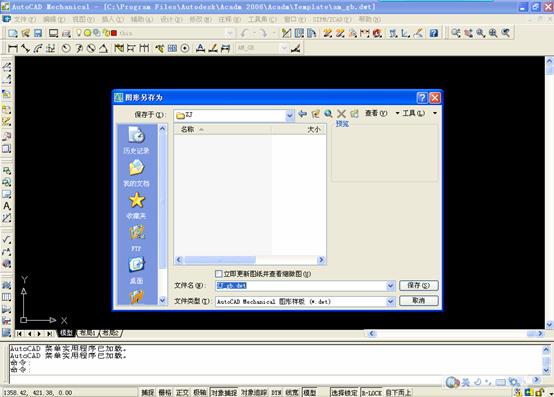Toggle 捕捉 (Snap) in status bar
554x397 pixels.
[x=148, y=392]
